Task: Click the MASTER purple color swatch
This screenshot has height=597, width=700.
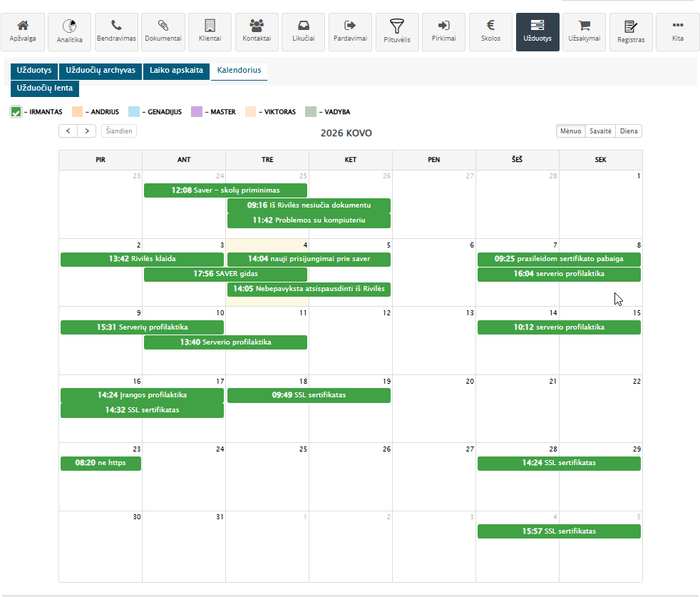Action: click(197, 112)
